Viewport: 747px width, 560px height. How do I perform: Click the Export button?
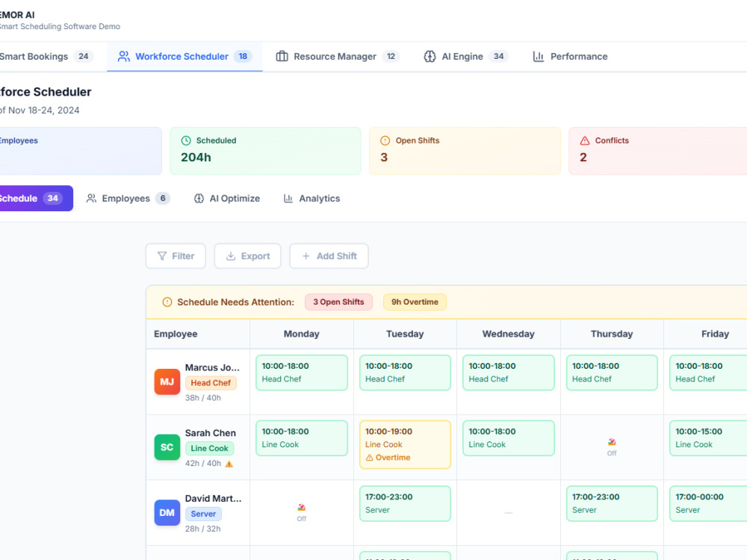click(x=248, y=256)
